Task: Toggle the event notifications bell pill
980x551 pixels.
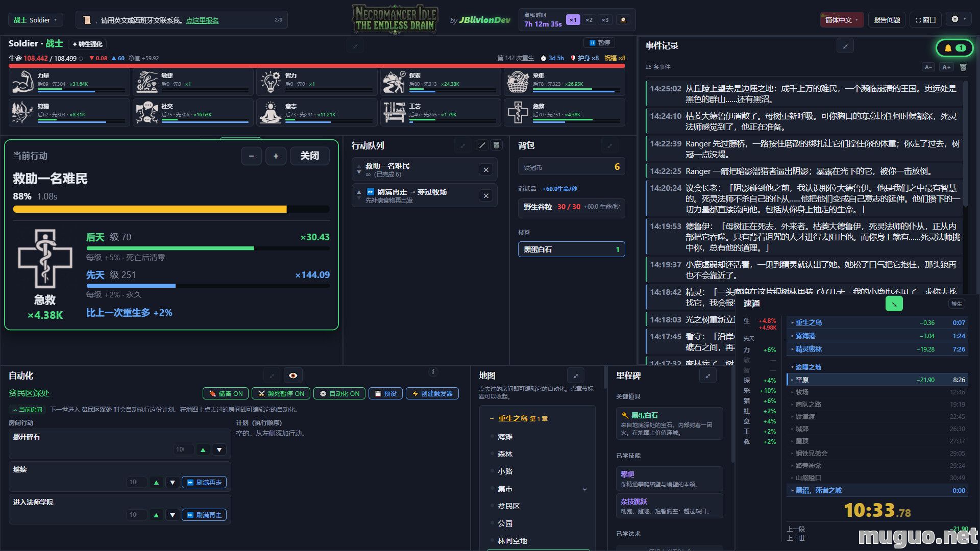Action: point(955,48)
